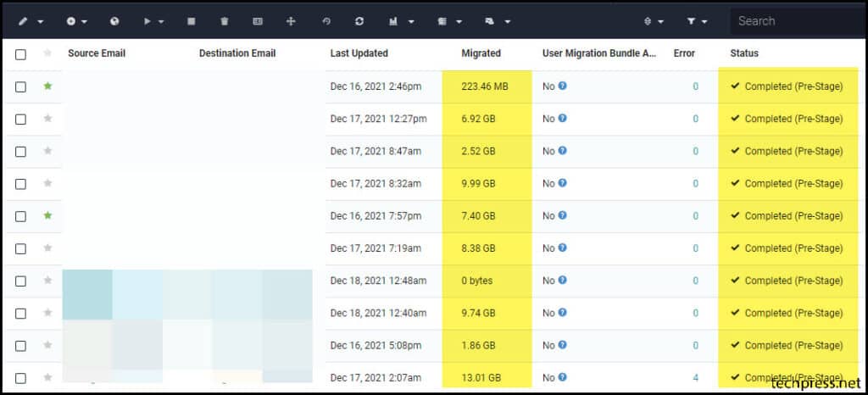
Task: Click the undo reset icon
Action: pos(326,21)
